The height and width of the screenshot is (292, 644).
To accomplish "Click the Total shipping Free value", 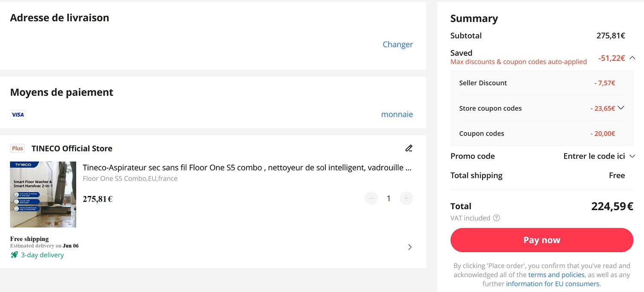I will coord(617,175).
